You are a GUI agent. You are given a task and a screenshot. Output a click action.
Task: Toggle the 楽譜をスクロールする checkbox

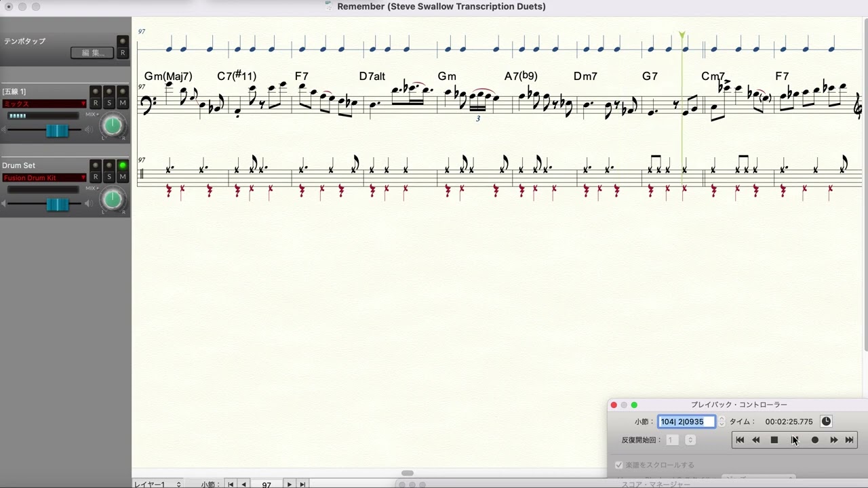click(x=618, y=465)
